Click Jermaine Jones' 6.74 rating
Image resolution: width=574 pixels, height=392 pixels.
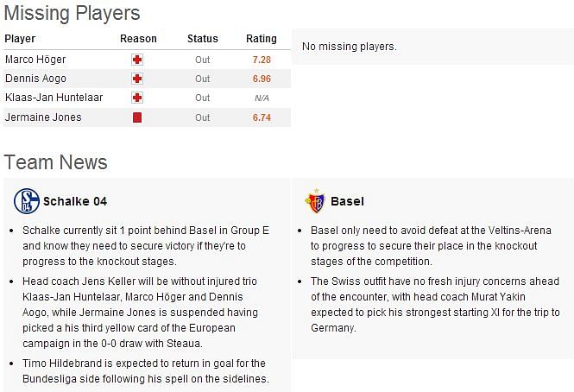click(x=262, y=117)
